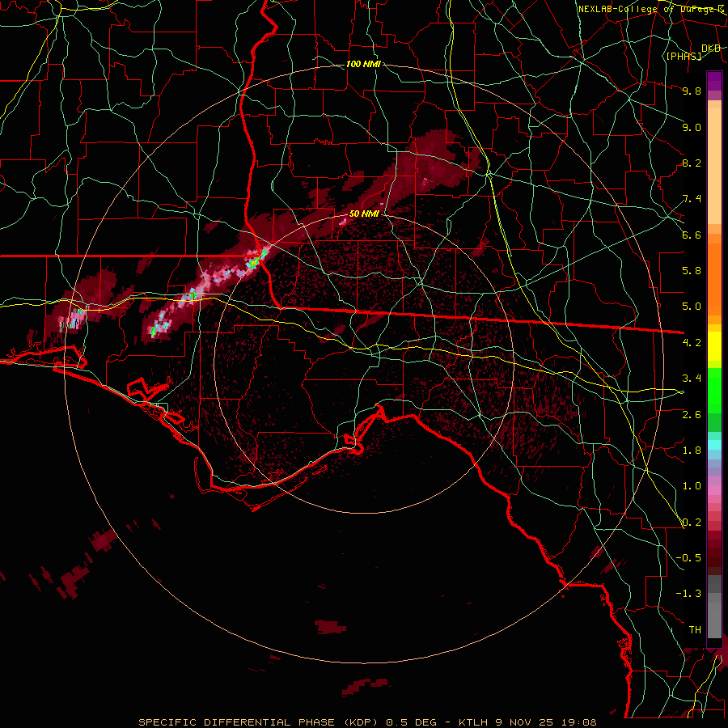Click the 9.0 value on the color scale
Screen dimensions: 728x728
[692, 127]
